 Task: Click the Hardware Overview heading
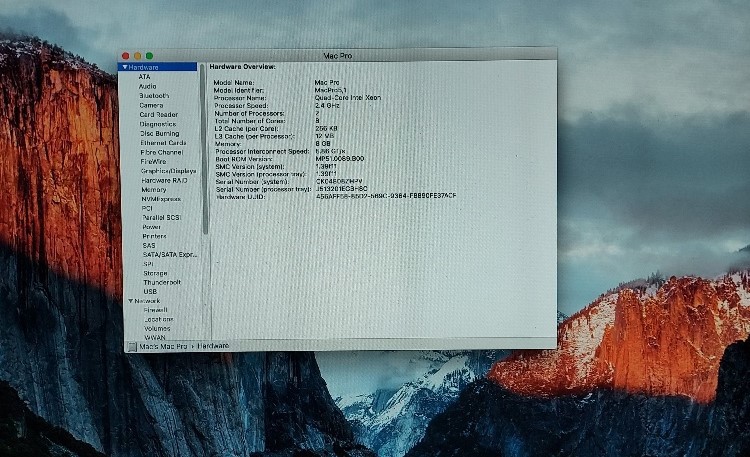pyautogui.click(x=243, y=67)
